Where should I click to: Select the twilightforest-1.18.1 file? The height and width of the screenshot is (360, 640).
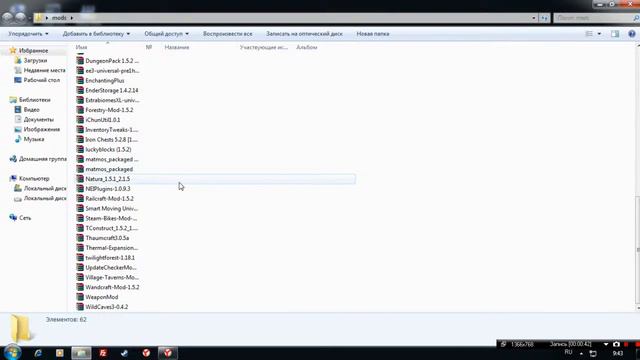pos(106,258)
